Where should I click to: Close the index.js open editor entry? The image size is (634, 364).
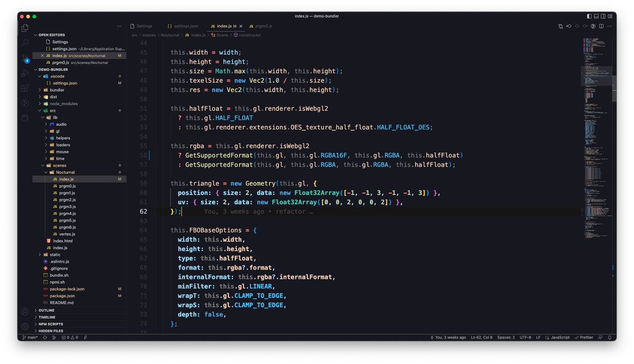tap(42, 55)
